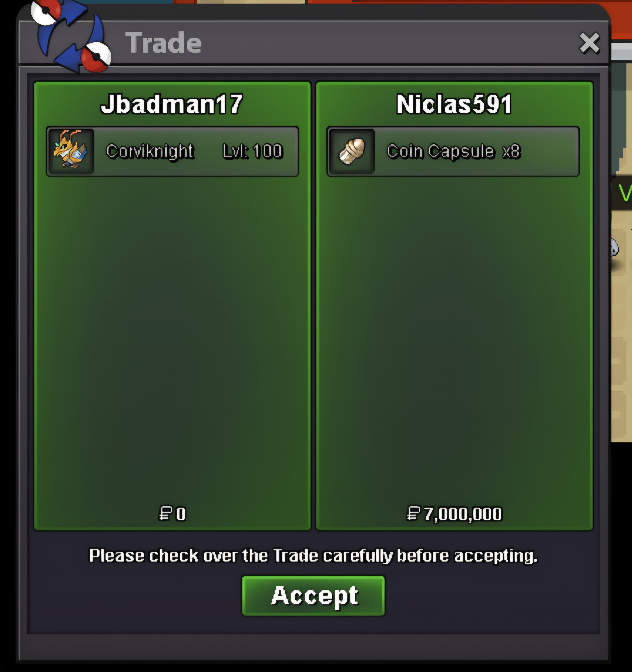Click empty area of Niclas591's offer panel
632x672 pixels.
[x=454, y=338]
